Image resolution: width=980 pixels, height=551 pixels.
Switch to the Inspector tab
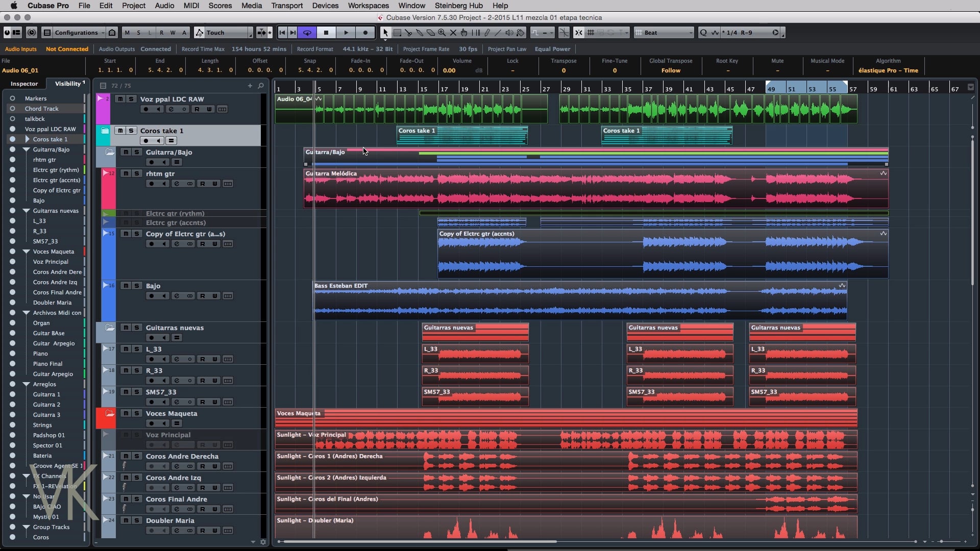pyautogui.click(x=24, y=84)
